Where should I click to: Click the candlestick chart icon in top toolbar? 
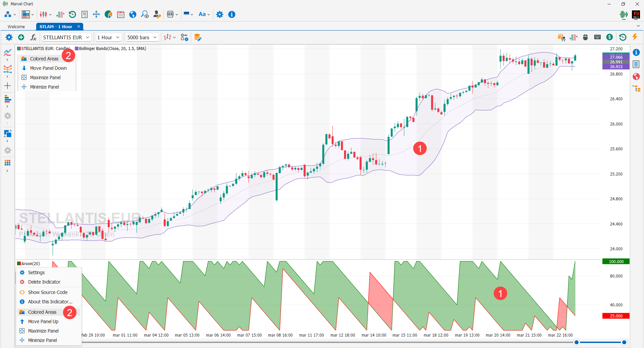(x=44, y=14)
